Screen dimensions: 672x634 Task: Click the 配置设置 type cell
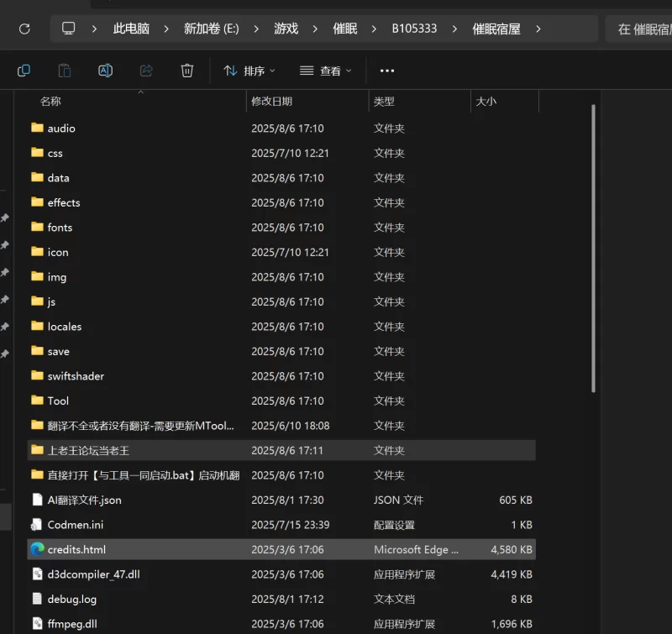click(x=394, y=525)
